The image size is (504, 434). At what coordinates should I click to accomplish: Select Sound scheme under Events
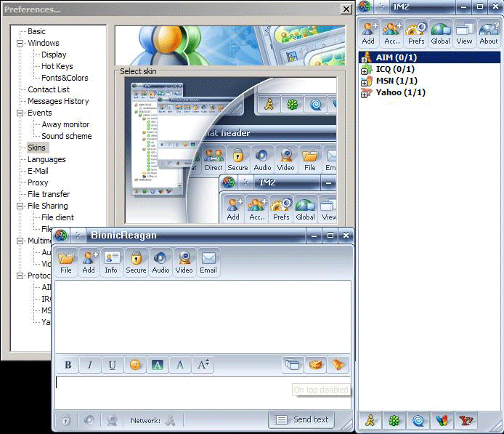click(x=67, y=136)
